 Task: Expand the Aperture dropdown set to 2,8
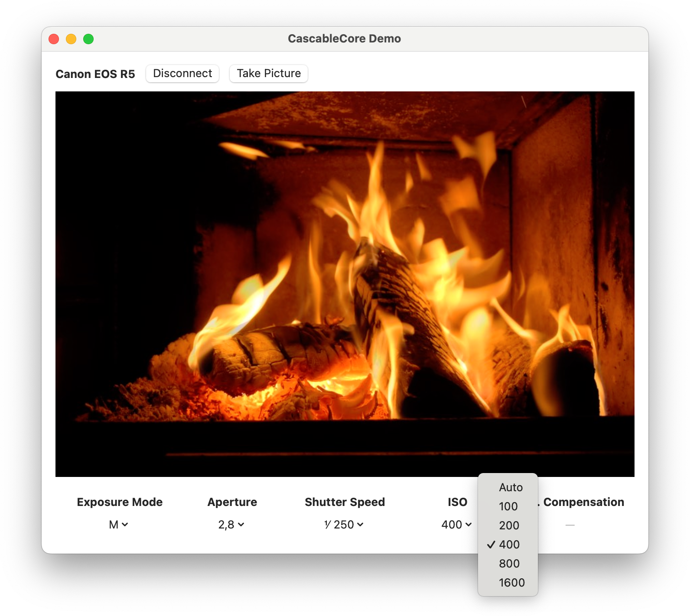[x=231, y=525]
